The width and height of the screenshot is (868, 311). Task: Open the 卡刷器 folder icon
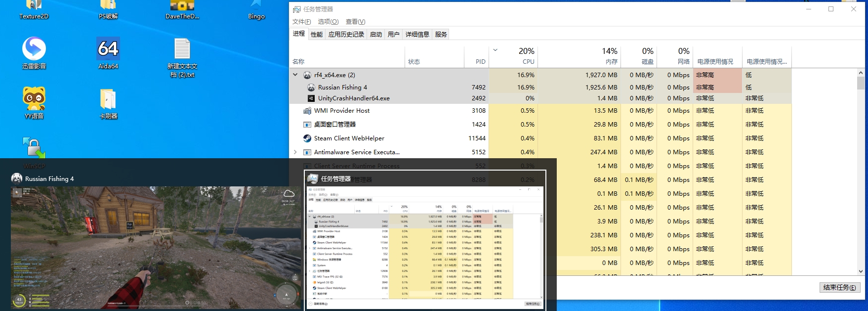(x=108, y=104)
